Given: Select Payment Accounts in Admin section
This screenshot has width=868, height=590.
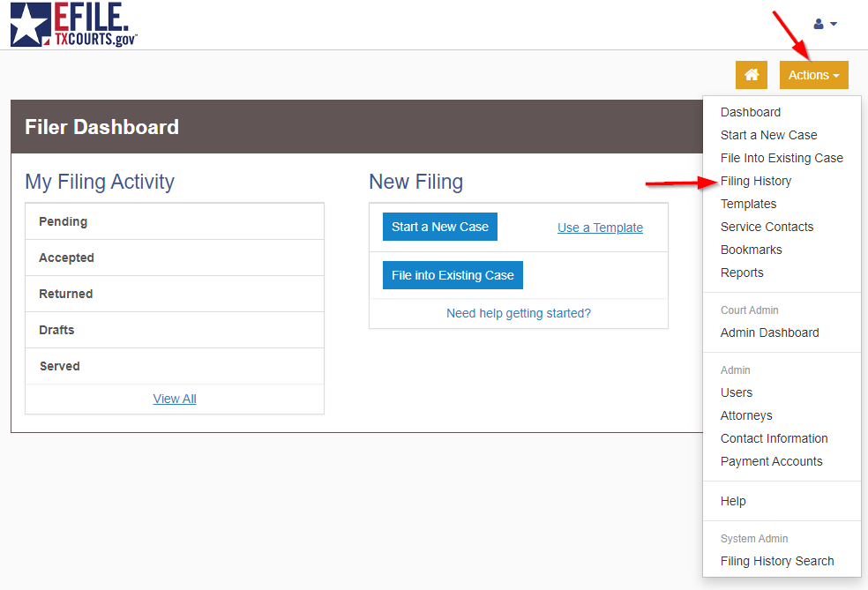Looking at the screenshot, I should (771, 461).
